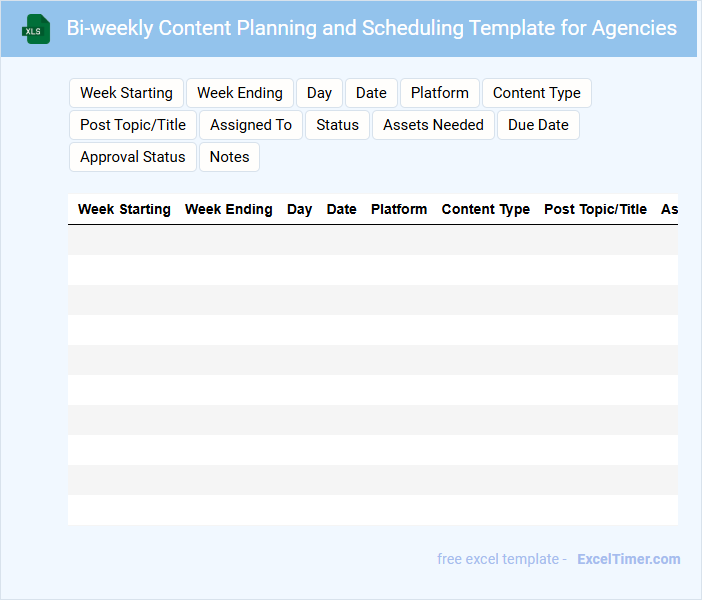Select the Due Date tag
The image size is (702, 600).
tap(538, 125)
